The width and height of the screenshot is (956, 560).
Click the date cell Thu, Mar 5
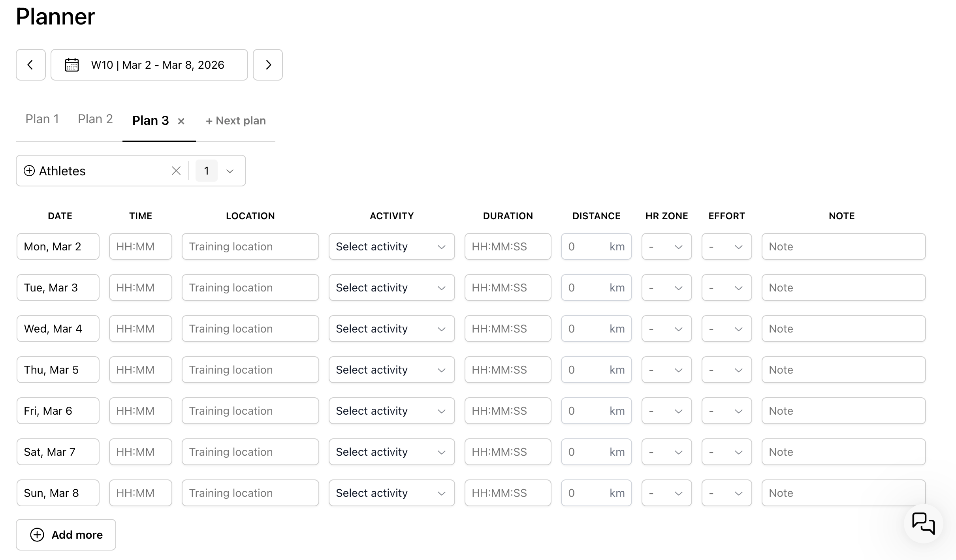click(58, 370)
